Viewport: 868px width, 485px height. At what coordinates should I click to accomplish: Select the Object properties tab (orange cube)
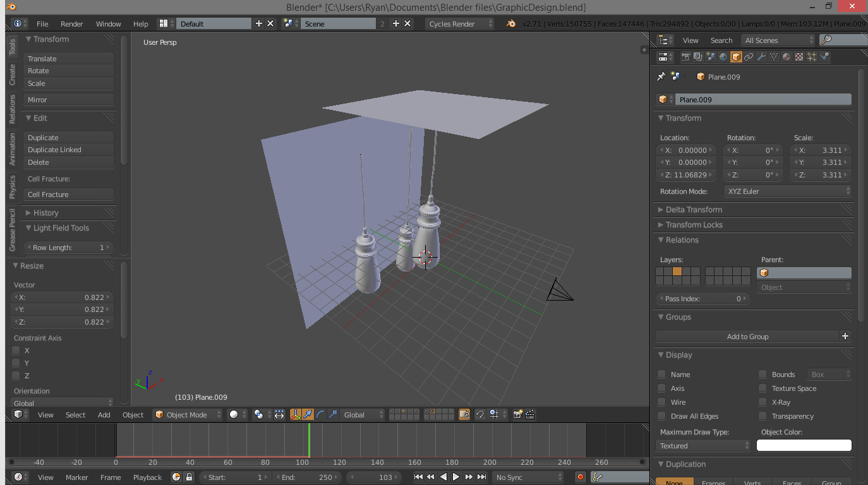pyautogui.click(x=736, y=57)
